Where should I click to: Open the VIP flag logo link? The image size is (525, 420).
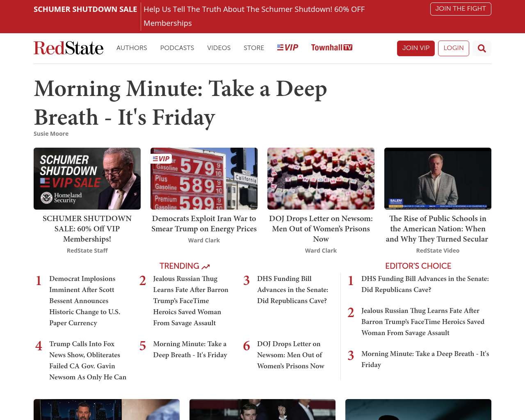(288, 48)
